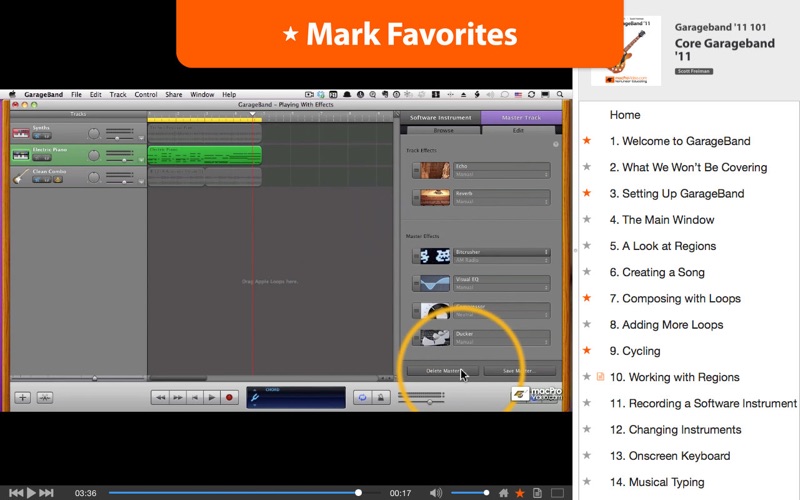Click the Synths track pan knob

(94, 134)
